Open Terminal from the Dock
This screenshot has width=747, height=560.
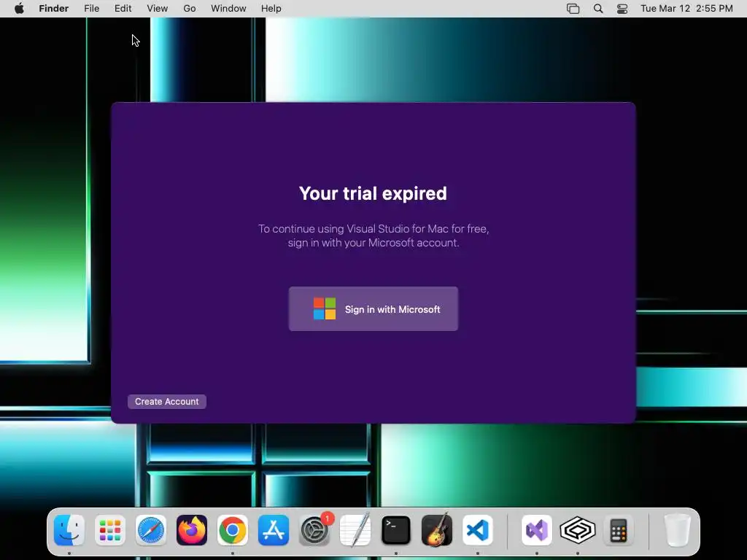tap(396, 530)
